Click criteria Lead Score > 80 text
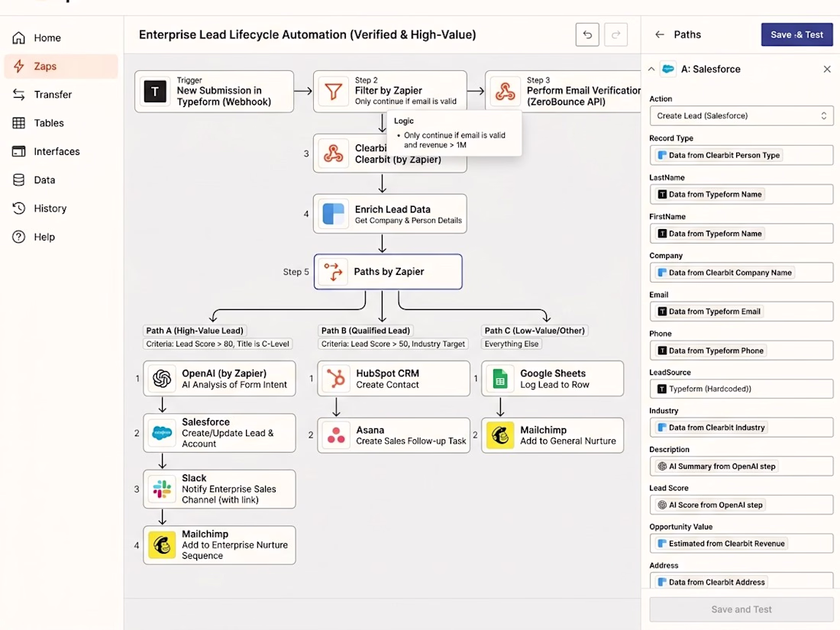840x630 pixels. point(218,344)
